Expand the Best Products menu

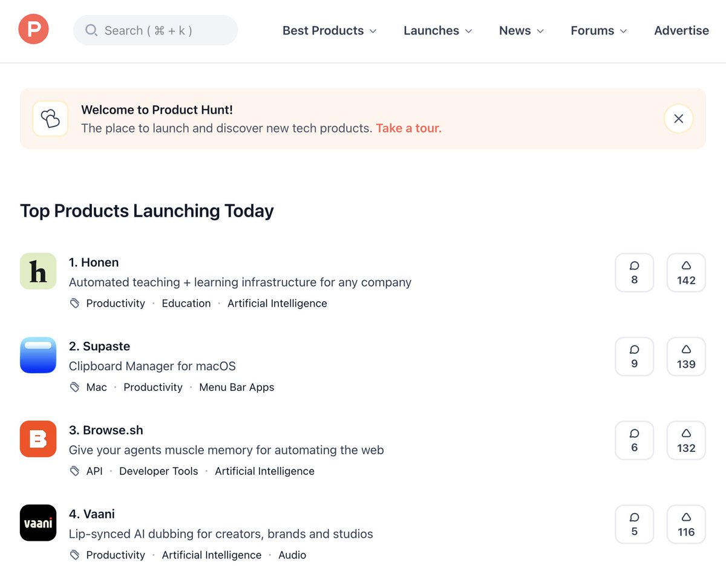point(330,30)
